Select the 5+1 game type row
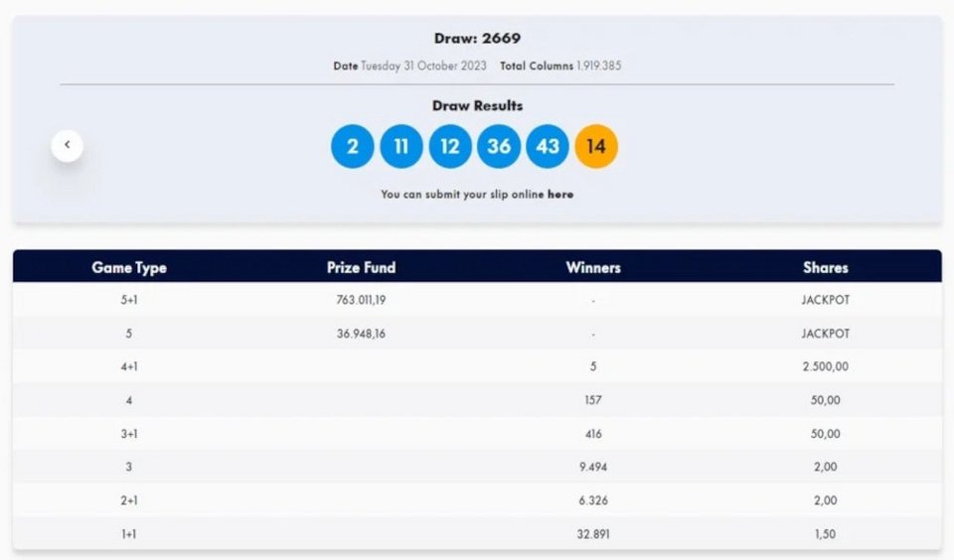This screenshot has width=954, height=560. coord(477,300)
